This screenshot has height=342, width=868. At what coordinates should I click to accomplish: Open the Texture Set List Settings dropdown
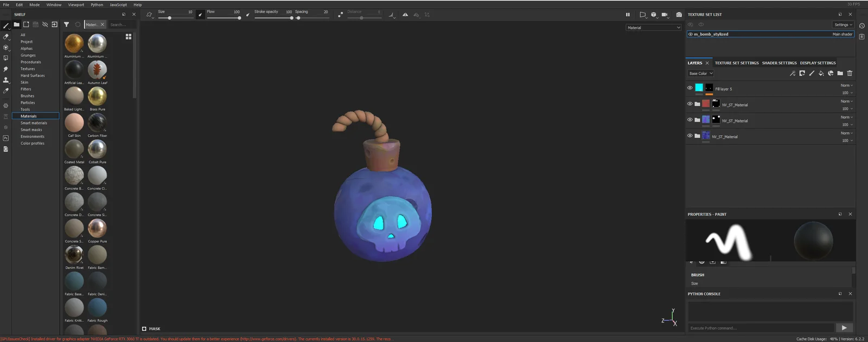coord(844,24)
